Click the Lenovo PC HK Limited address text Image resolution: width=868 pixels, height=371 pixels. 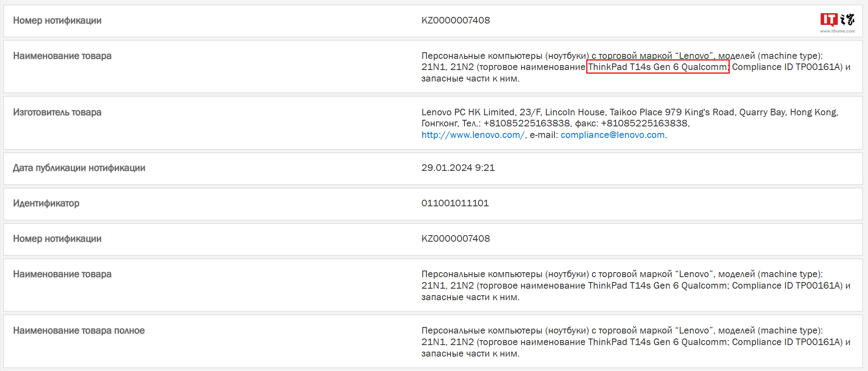[629, 112]
